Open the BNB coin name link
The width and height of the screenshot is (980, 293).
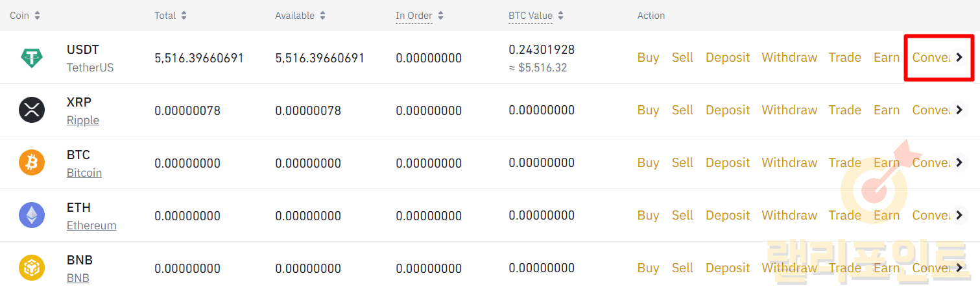pyautogui.click(x=78, y=278)
